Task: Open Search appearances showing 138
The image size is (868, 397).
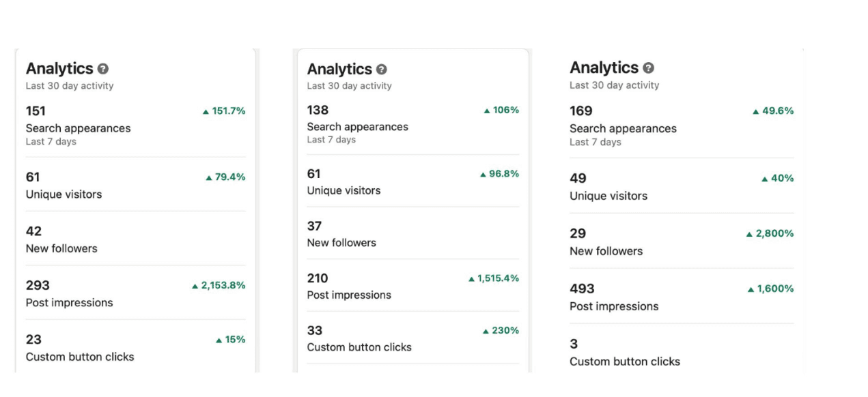Action: (412, 123)
